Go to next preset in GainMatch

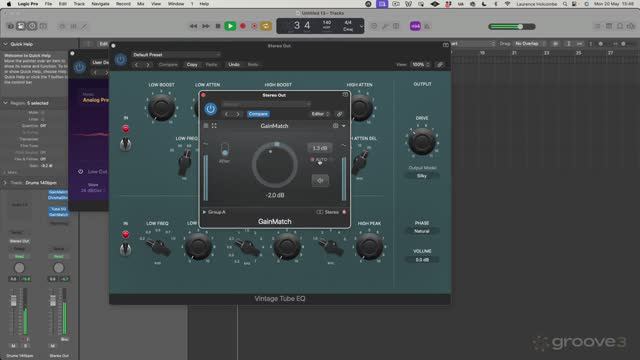238,114
